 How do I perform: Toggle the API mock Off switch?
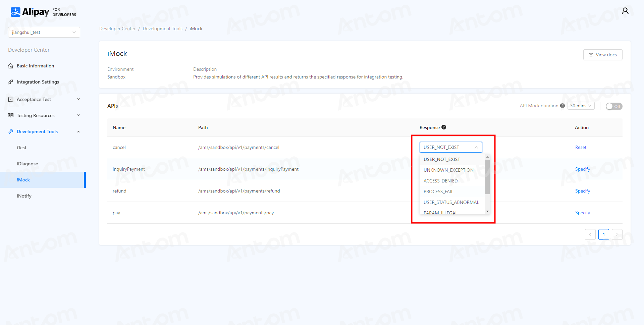(614, 106)
